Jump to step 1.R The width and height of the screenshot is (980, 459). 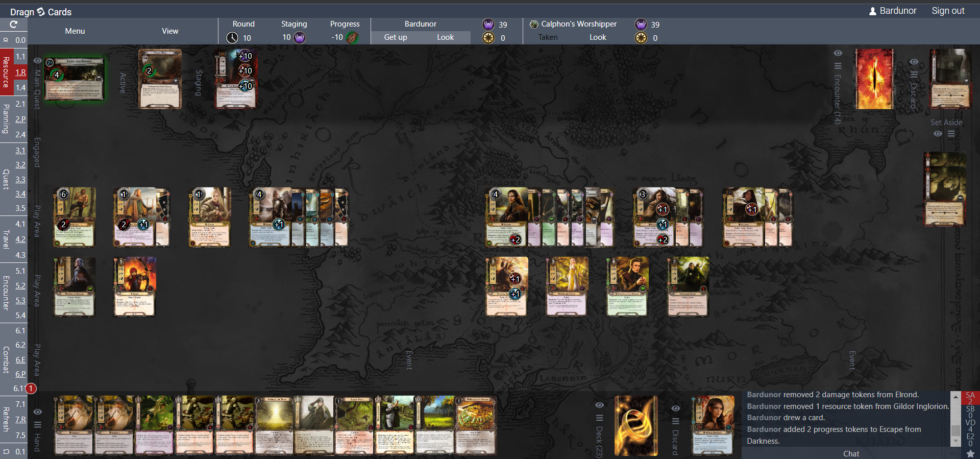(20, 73)
